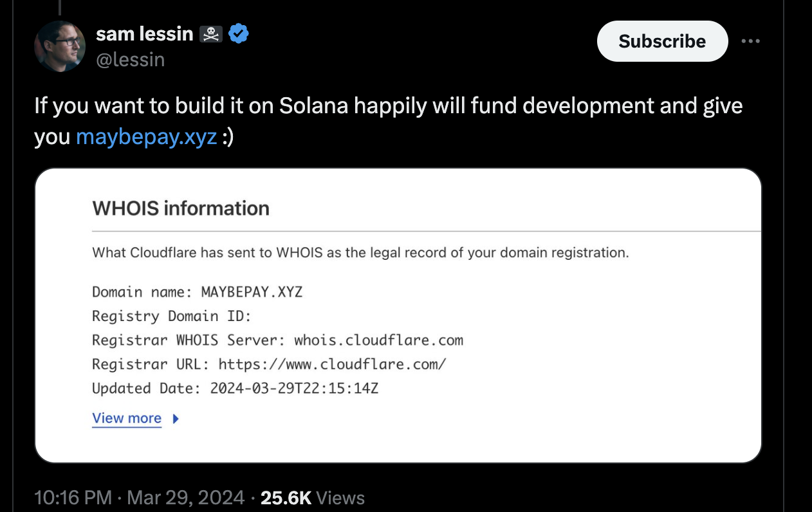Open the sam lessin display name
The image size is (812, 512).
144,33
